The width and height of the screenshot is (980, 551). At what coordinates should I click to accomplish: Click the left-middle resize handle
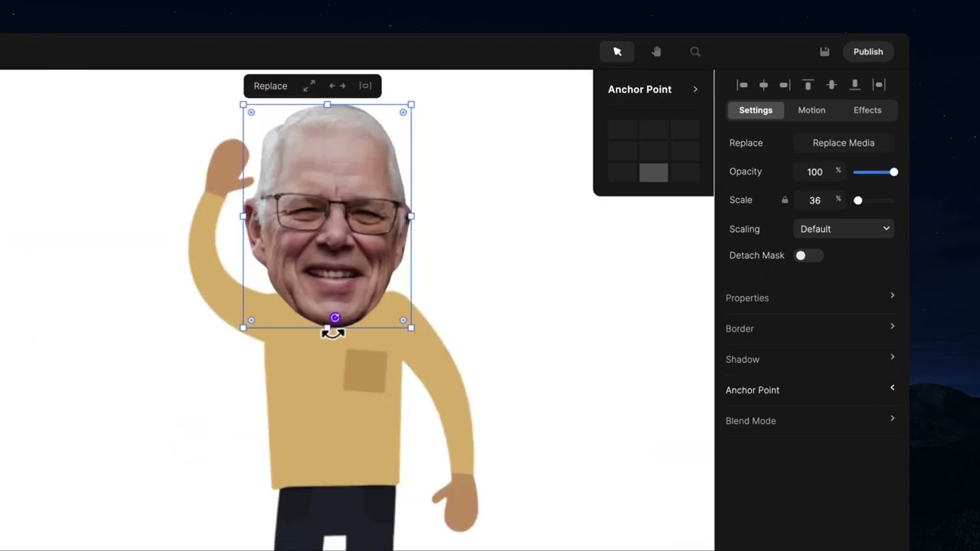click(243, 216)
